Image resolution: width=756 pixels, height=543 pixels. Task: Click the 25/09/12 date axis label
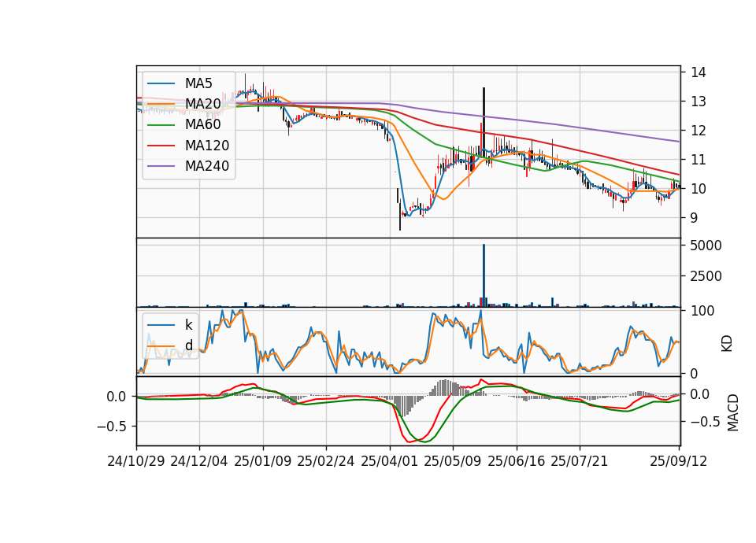[679, 461]
